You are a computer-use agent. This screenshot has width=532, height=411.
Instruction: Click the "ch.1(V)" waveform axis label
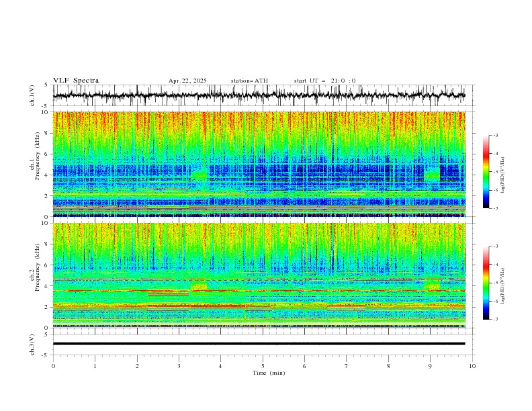32,95
